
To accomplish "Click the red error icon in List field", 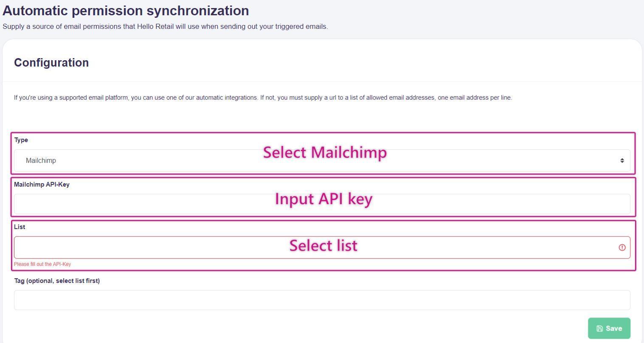I will tap(622, 248).
